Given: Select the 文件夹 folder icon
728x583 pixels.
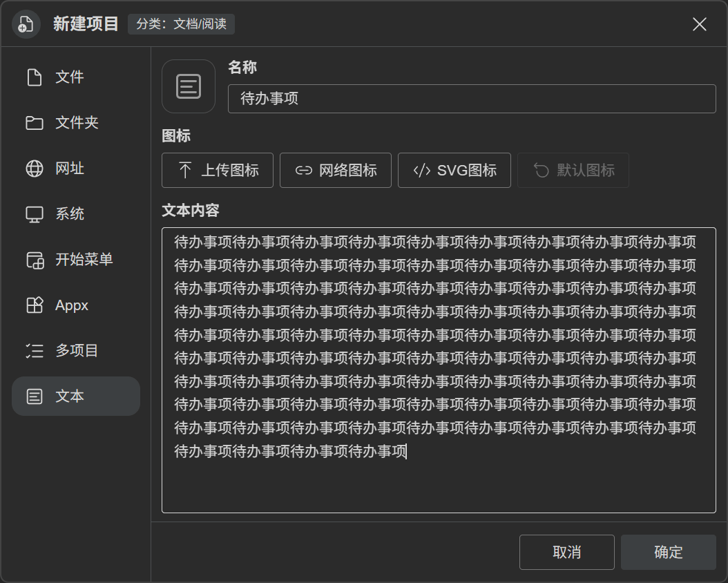Looking at the screenshot, I should pyautogui.click(x=35, y=123).
